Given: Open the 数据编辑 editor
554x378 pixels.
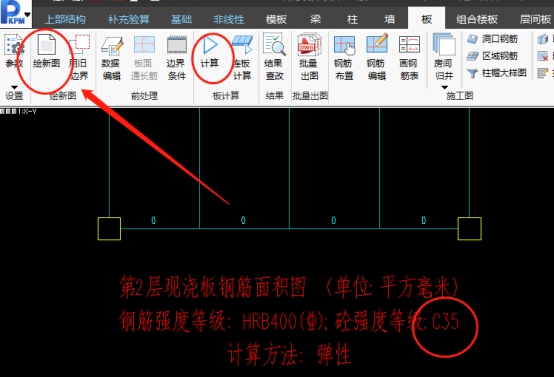Looking at the screenshot, I should tap(112, 57).
